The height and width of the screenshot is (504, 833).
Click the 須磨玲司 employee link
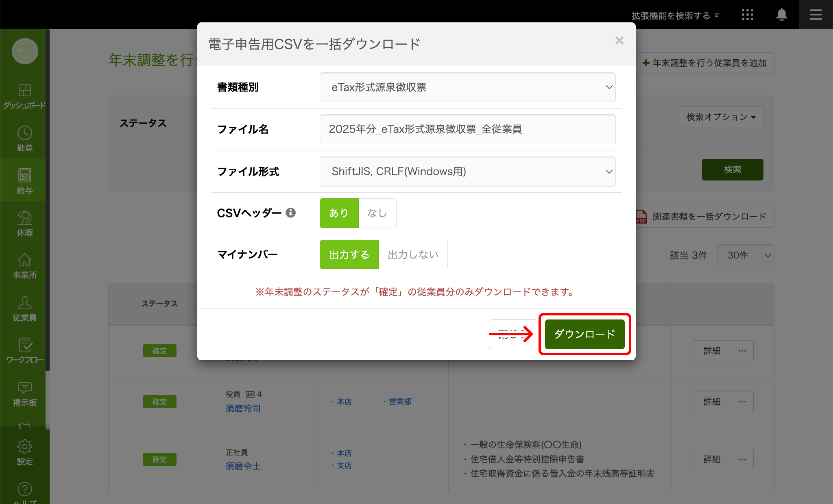point(243,408)
